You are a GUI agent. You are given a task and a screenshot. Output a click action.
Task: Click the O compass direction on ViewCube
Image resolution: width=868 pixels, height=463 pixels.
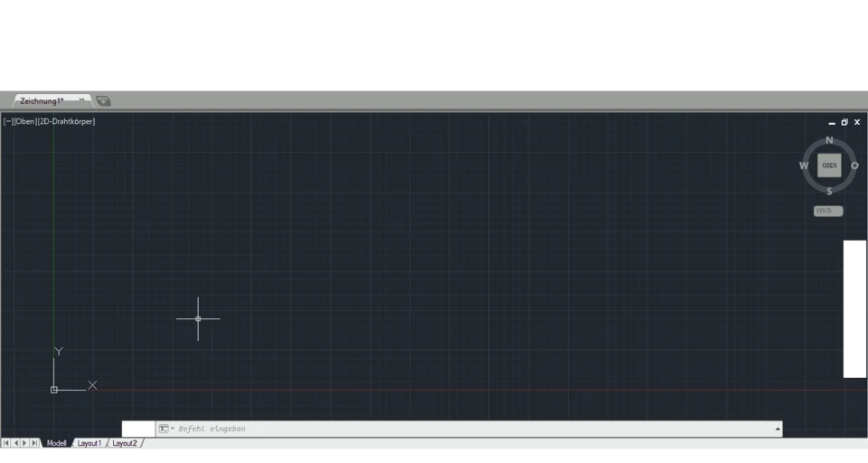point(854,165)
